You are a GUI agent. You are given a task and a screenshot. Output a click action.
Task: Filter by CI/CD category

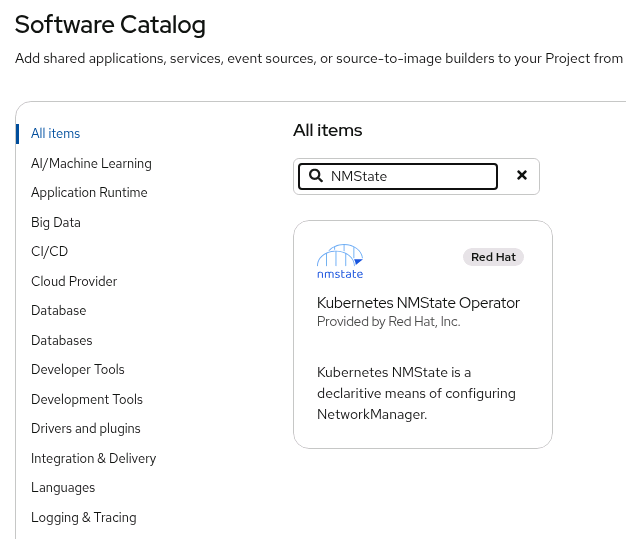pyautogui.click(x=50, y=252)
